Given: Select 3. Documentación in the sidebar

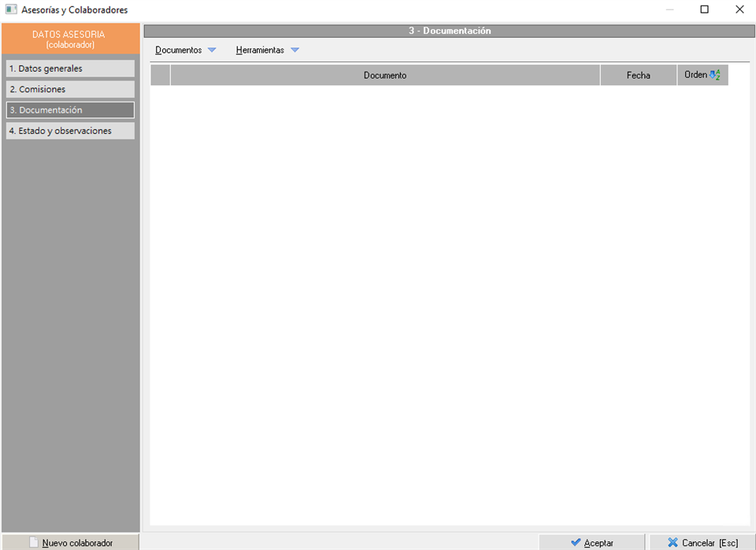Looking at the screenshot, I should 70,110.
